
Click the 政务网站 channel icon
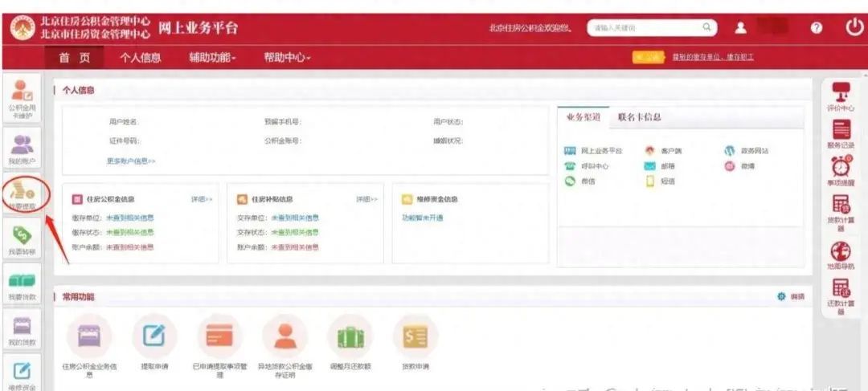tap(730, 150)
